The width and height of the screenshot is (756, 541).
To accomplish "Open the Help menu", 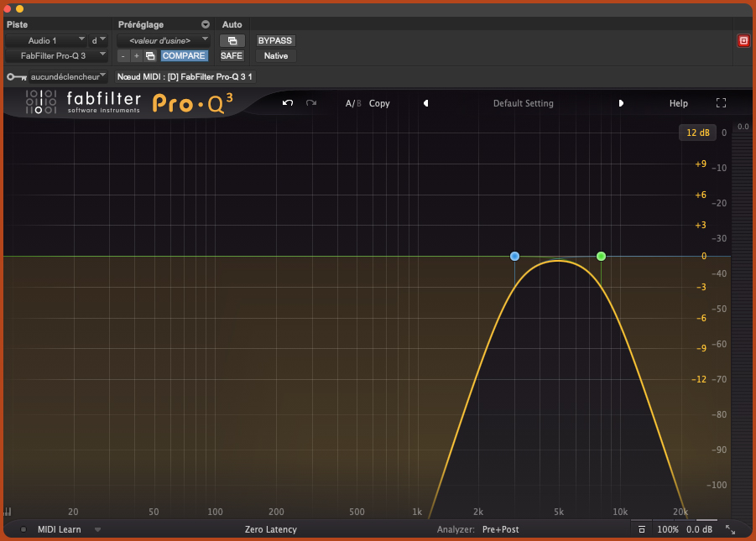I will [x=678, y=103].
